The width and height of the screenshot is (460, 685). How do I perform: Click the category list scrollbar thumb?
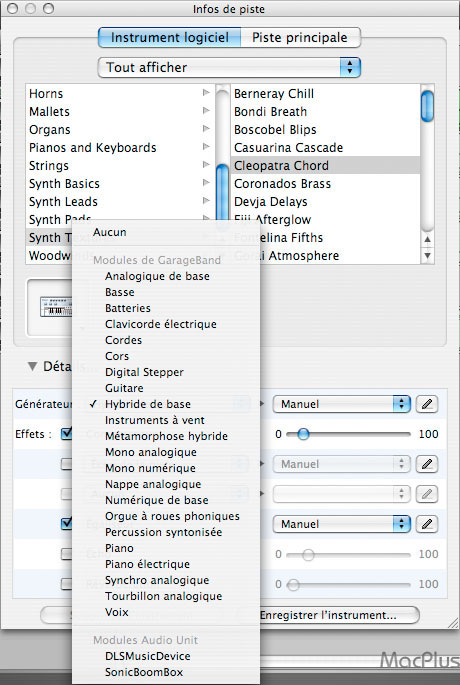click(223, 192)
